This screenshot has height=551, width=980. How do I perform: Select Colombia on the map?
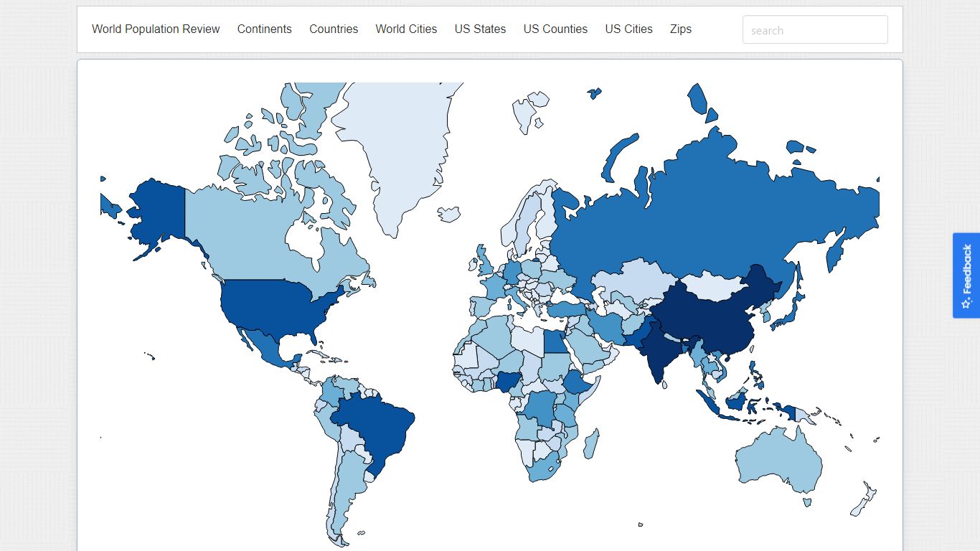pos(331,394)
